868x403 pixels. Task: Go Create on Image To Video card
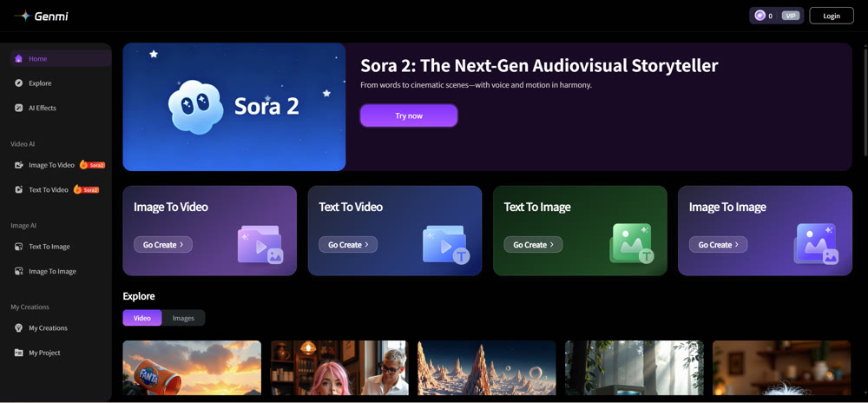pos(163,245)
